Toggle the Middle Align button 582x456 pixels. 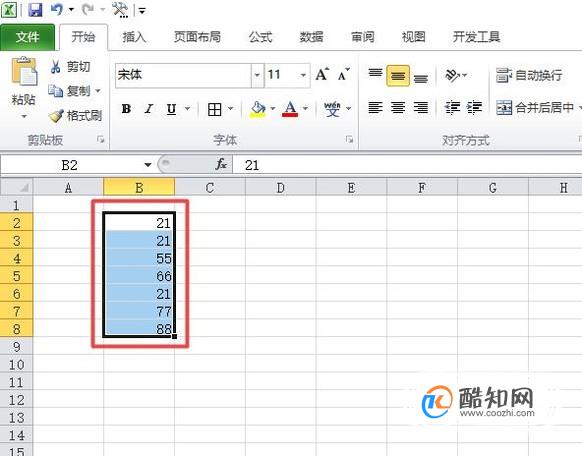pos(398,76)
